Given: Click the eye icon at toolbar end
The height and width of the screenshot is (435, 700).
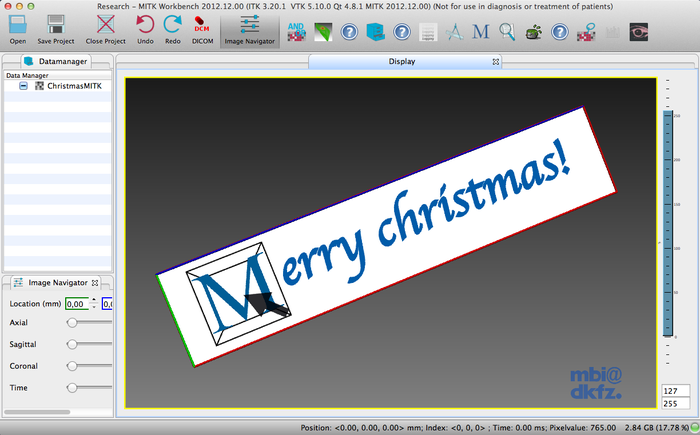Looking at the screenshot, I should pyautogui.click(x=640, y=32).
